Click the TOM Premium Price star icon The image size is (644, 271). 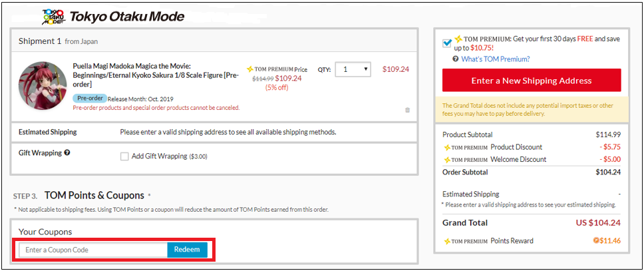[249, 69]
